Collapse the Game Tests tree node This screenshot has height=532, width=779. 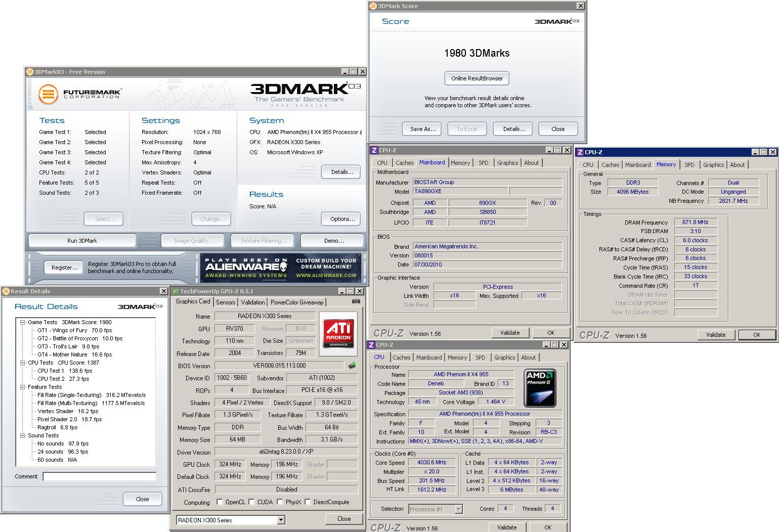pos(23,322)
